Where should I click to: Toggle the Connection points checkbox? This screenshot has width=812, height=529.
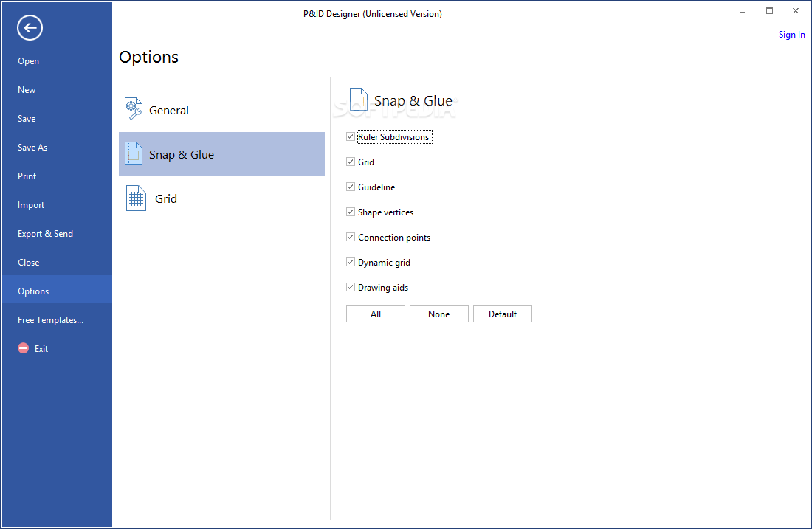click(351, 237)
